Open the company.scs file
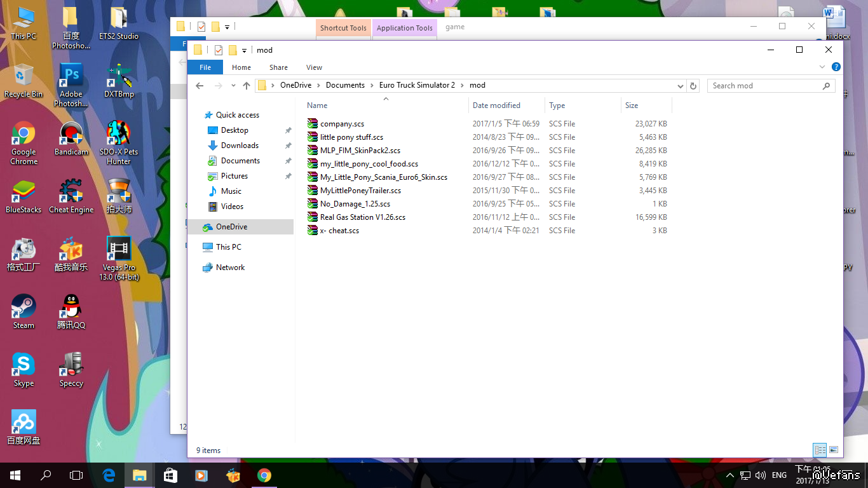Image resolution: width=868 pixels, height=488 pixels. click(x=342, y=124)
